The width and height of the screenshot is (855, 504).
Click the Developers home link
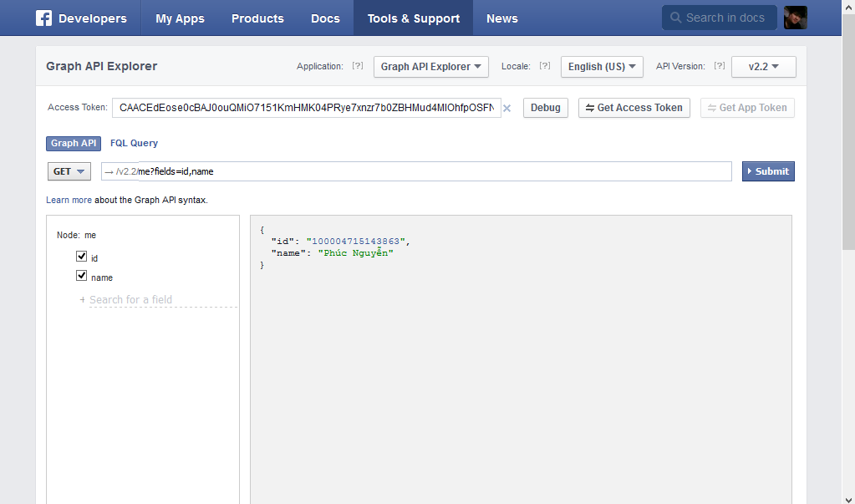[x=92, y=18]
